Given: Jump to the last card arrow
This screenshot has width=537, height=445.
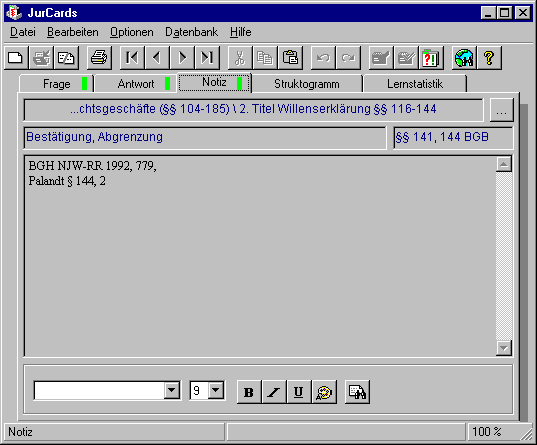Looking at the screenshot, I should pos(207,58).
